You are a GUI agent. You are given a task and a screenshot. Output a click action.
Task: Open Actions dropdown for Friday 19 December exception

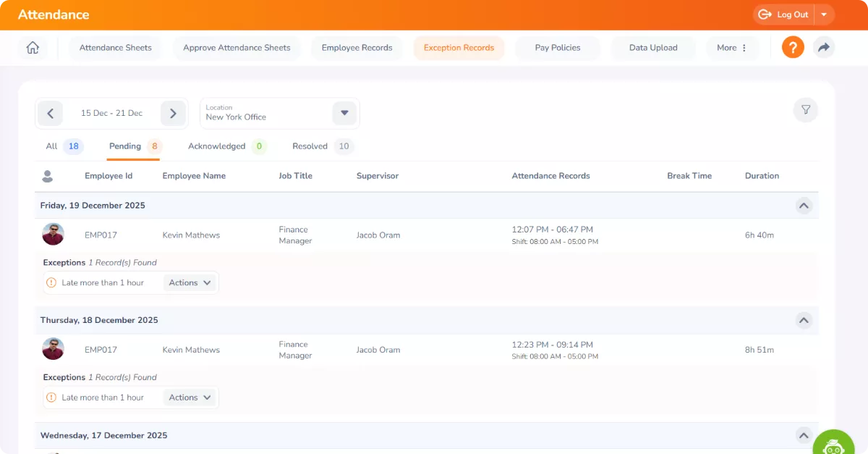pos(190,282)
